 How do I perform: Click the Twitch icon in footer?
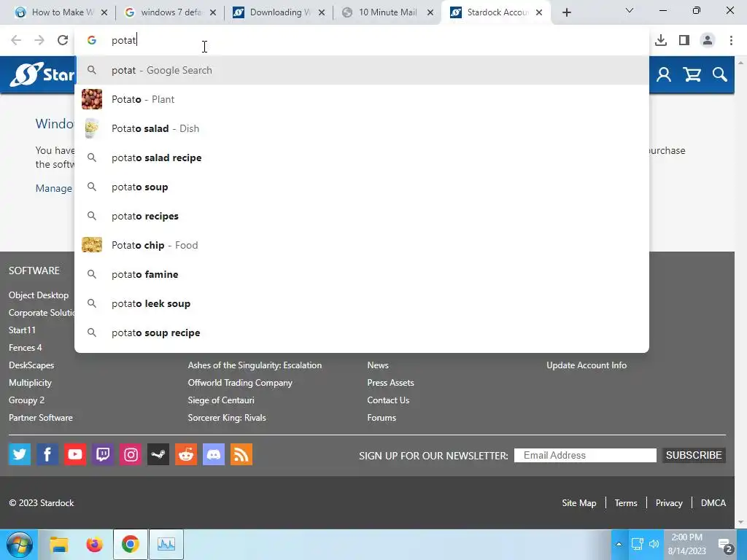click(102, 454)
